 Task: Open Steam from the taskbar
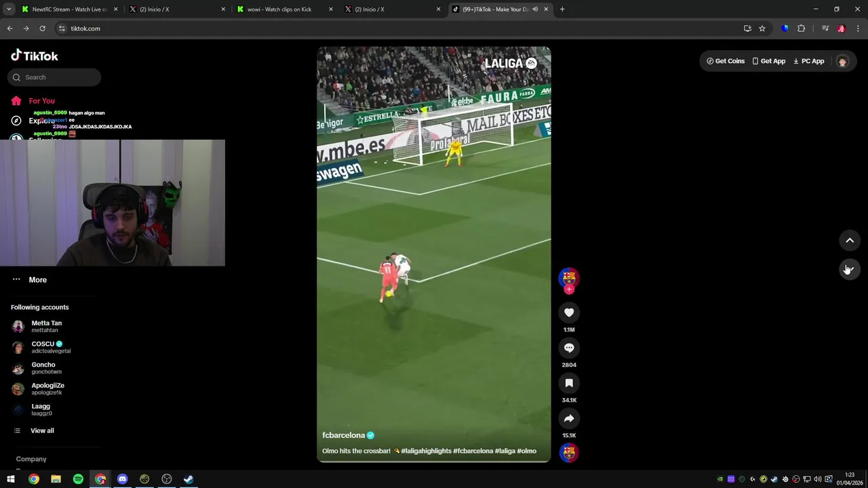click(x=189, y=479)
